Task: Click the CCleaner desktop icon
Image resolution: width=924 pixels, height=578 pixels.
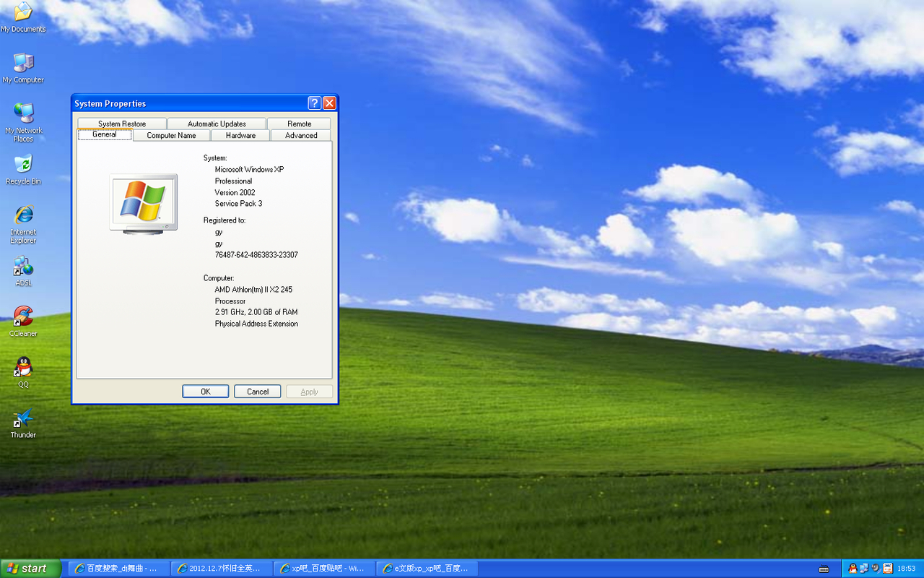Action: (x=23, y=322)
